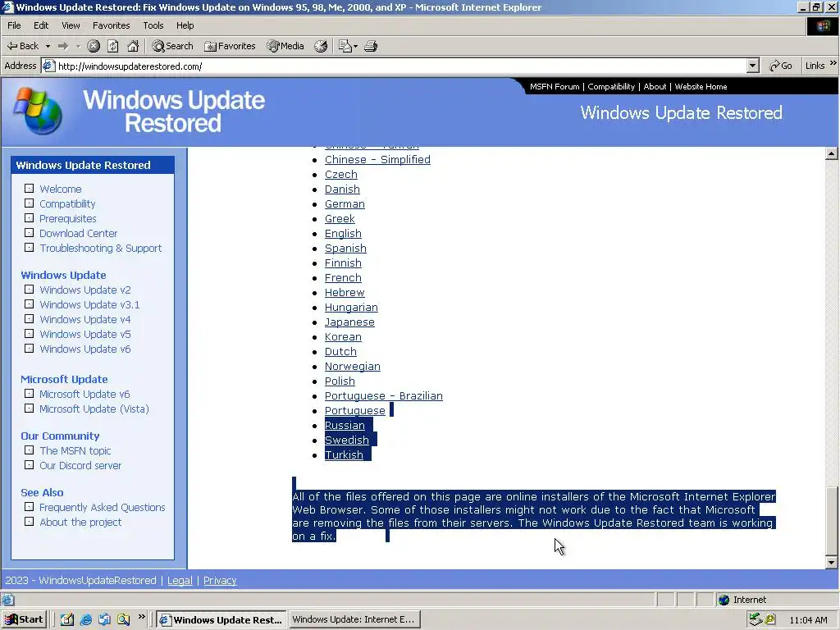Open Website Home header link

point(701,86)
